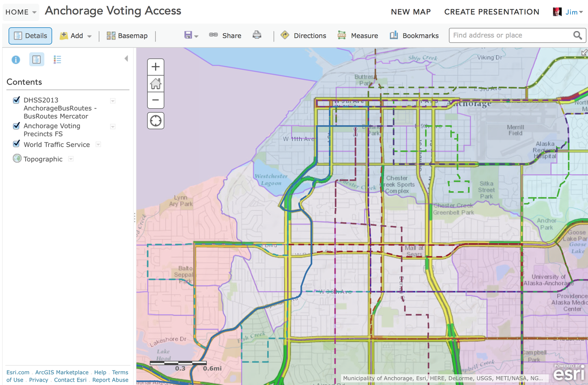This screenshot has height=385, width=588.
Task: Click the Merrill Field label on map
Action: 515,130
